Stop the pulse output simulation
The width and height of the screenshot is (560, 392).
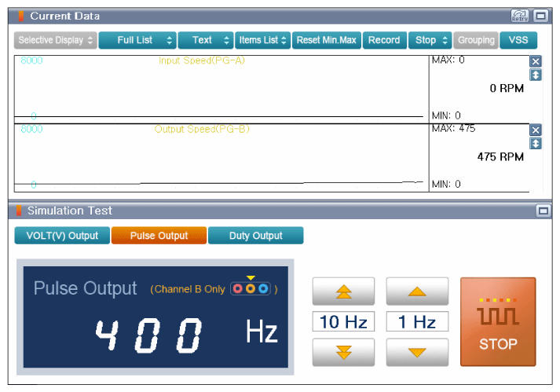[x=498, y=321]
